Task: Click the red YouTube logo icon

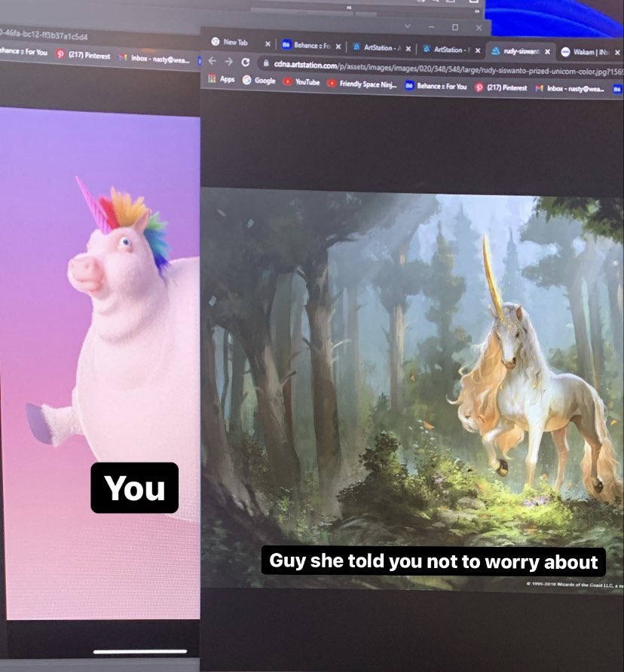Action: (x=287, y=81)
